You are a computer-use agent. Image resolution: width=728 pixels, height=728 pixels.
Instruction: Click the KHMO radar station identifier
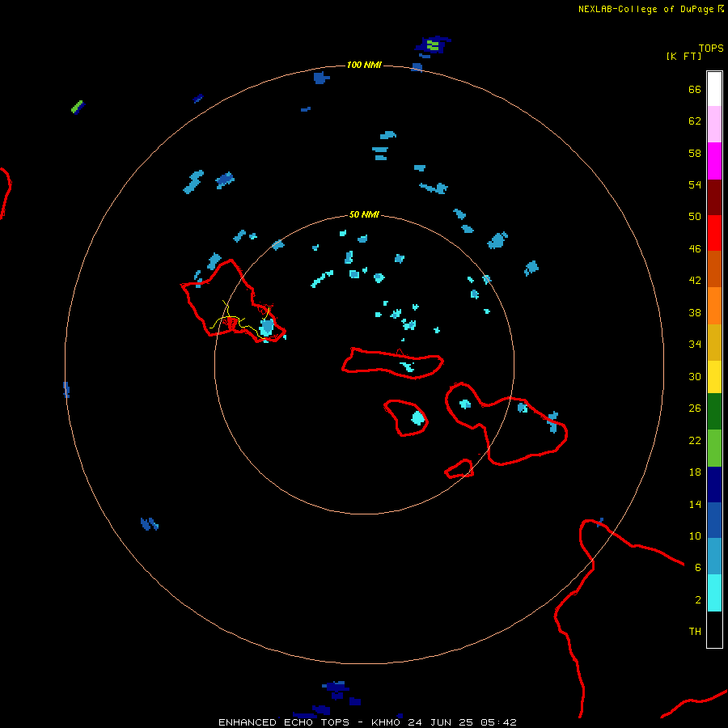[385, 722]
